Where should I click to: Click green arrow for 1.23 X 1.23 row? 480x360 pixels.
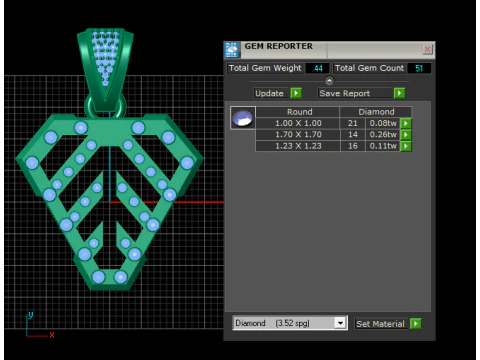[406, 146]
